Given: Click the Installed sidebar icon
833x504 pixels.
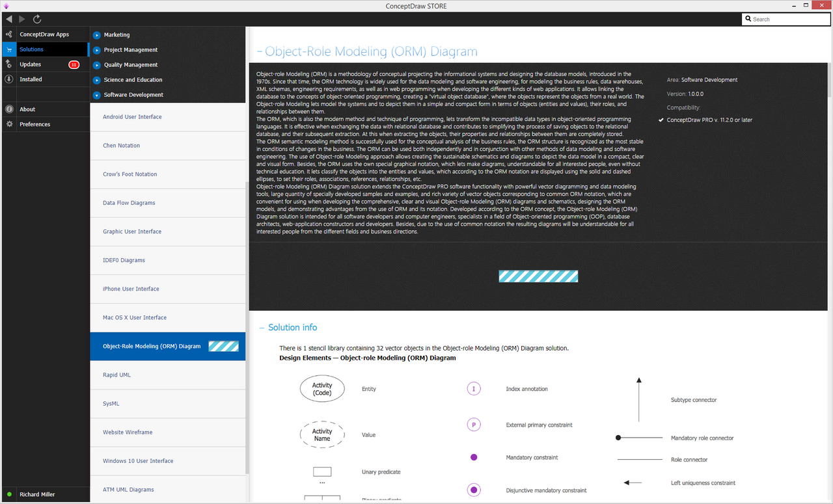Looking at the screenshot, I should coord(8,79).
